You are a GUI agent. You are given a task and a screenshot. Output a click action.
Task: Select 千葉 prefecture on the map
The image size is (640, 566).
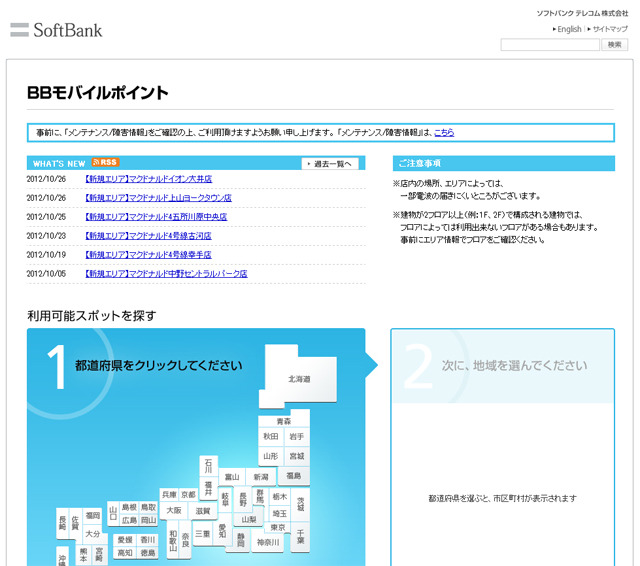click(301, 537)
